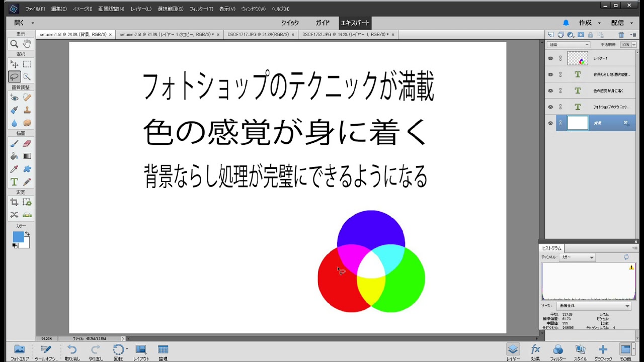Select the Hand tool
Viewport: 644px width, 362px height.
pos(27,44)
